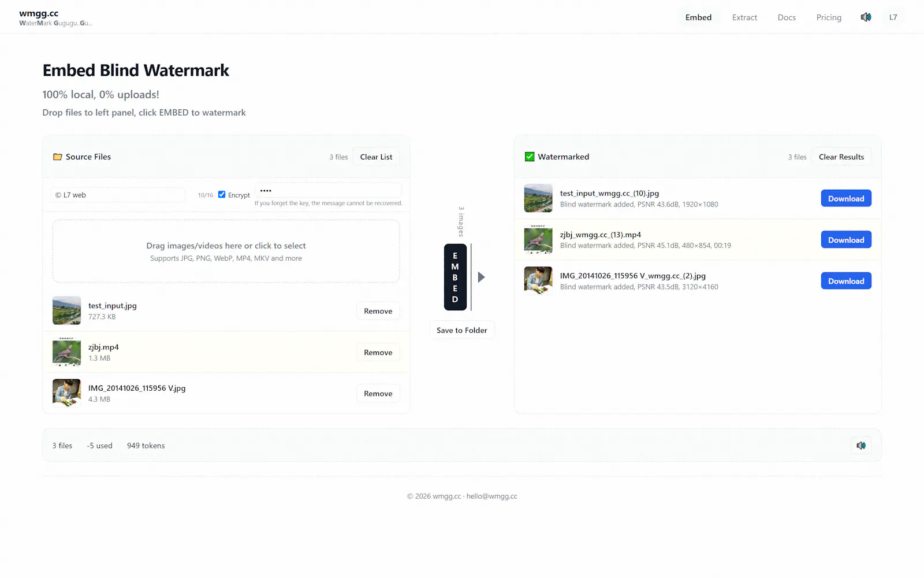Click file name 'test_input.jpg' text
The image size is (924, 578).
113,306
